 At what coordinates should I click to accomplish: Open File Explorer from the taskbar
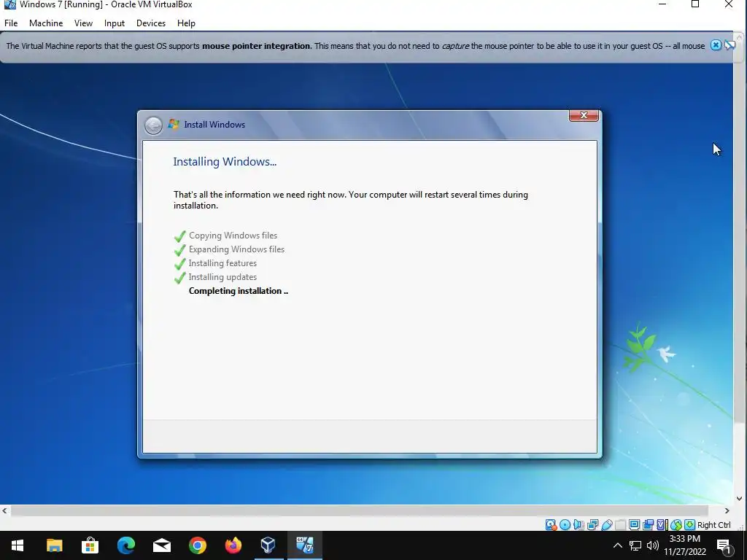pyautogui.click(x=54, y=545)
